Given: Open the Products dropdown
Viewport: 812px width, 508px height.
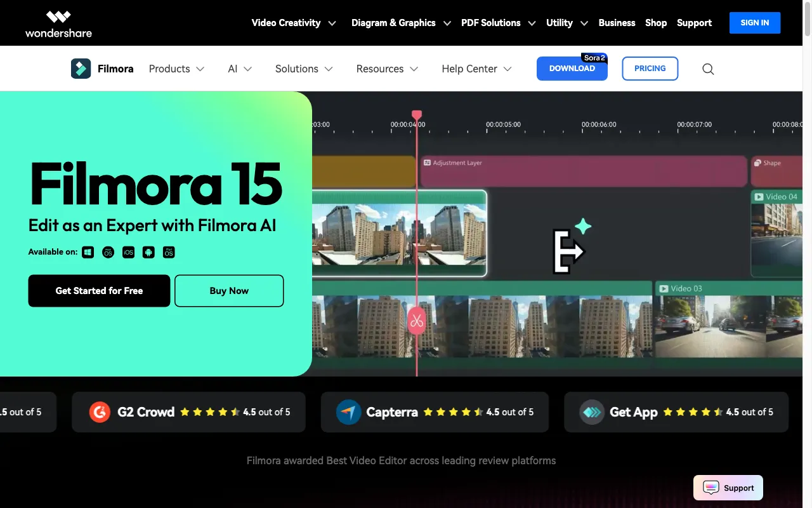Looking at the screenshot, I should click(176, 69).
